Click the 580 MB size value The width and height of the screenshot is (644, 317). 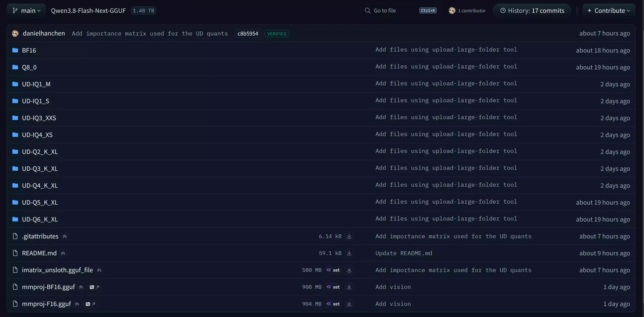pos(312,270)
